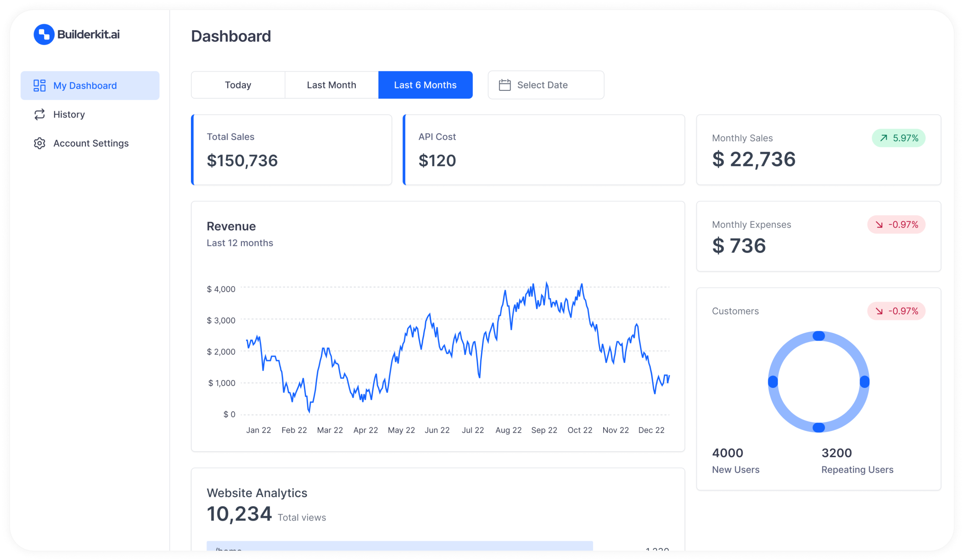The width and height of the screenshot is (963, 560).
Task: Click the Total Sales $150,736 card
Action: [x=291, y=150]
